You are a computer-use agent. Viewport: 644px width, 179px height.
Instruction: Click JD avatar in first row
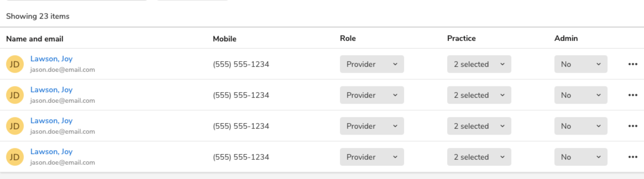(15, 64)
